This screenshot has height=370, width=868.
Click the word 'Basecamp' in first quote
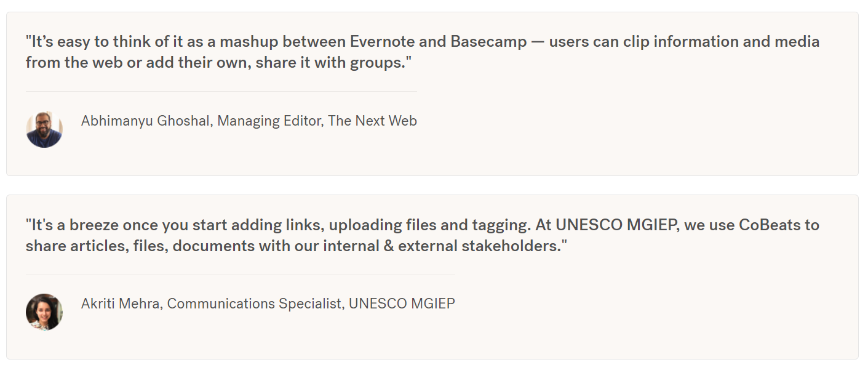pyautogui.click(x=488, y=42)
